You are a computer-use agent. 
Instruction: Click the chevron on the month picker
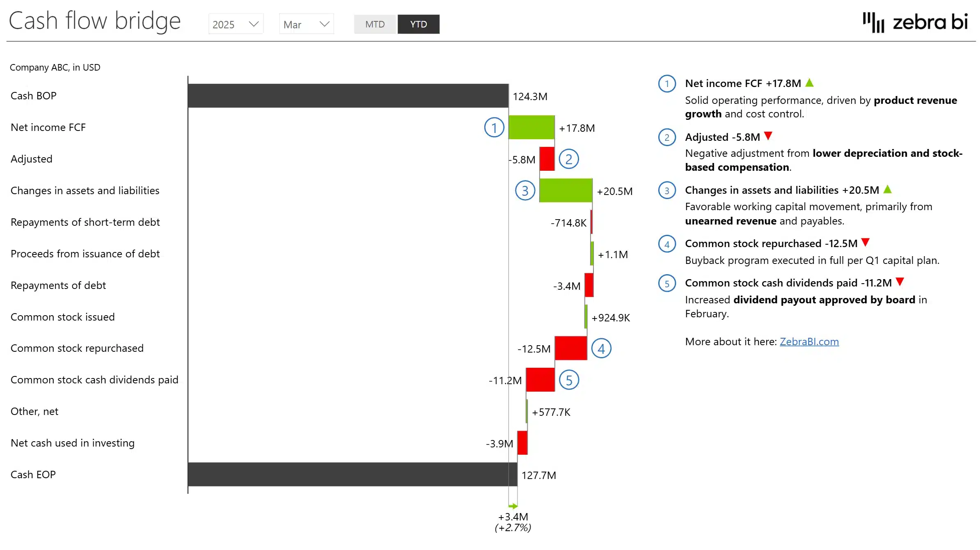click(x=324, y=24)
